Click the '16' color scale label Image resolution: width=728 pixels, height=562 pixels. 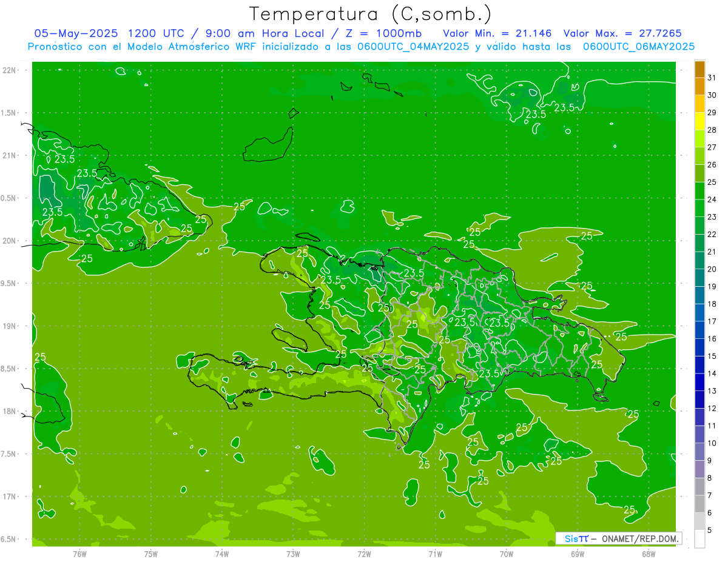coord(712,339)
